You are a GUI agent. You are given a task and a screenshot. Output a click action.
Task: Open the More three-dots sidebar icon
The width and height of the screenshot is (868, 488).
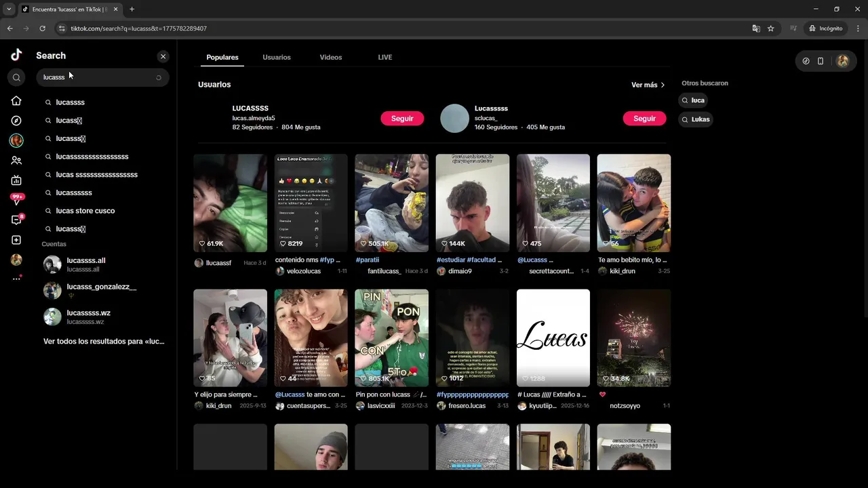click(x=16, y=279)
